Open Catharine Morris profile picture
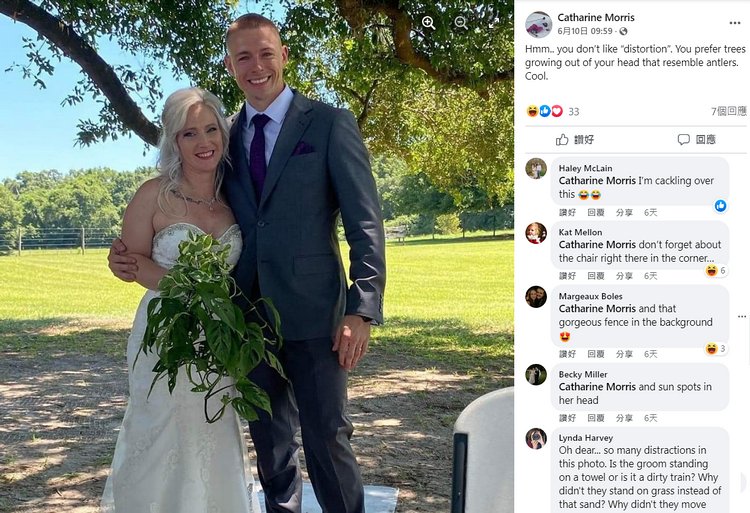The height and width of the screenshot is (513, 750). [x=539, y=24]
